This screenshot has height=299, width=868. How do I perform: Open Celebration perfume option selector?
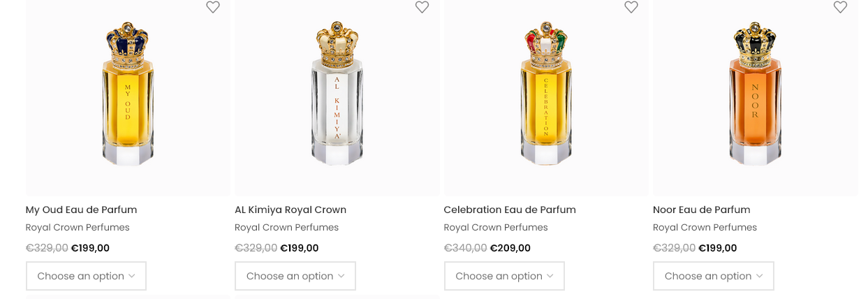(x=504, y=276)
